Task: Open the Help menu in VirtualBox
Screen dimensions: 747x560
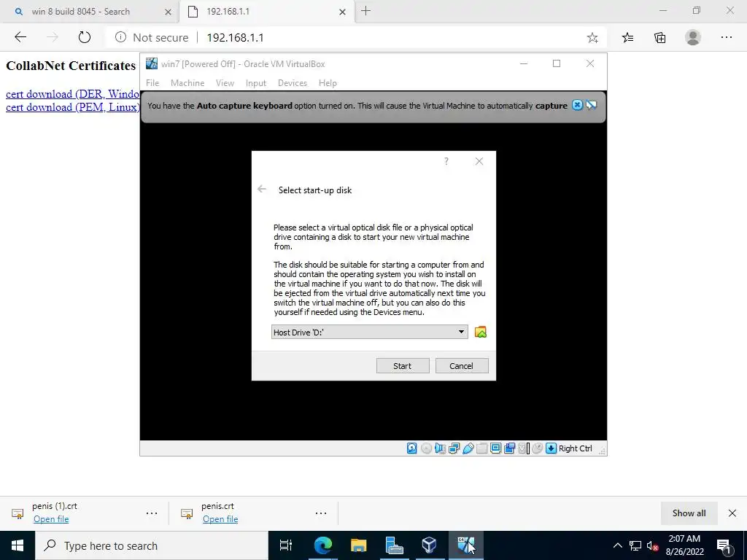Action: click(x=328, y=83)
